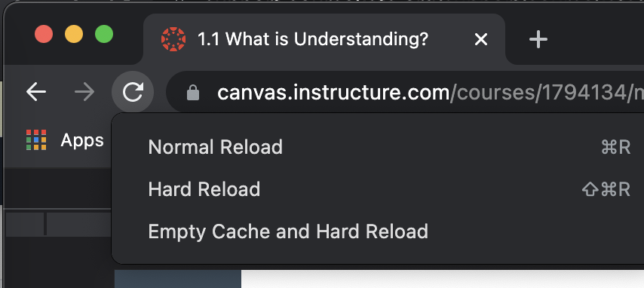
Task: Click the circular reload button
Action: coord(133,92)
